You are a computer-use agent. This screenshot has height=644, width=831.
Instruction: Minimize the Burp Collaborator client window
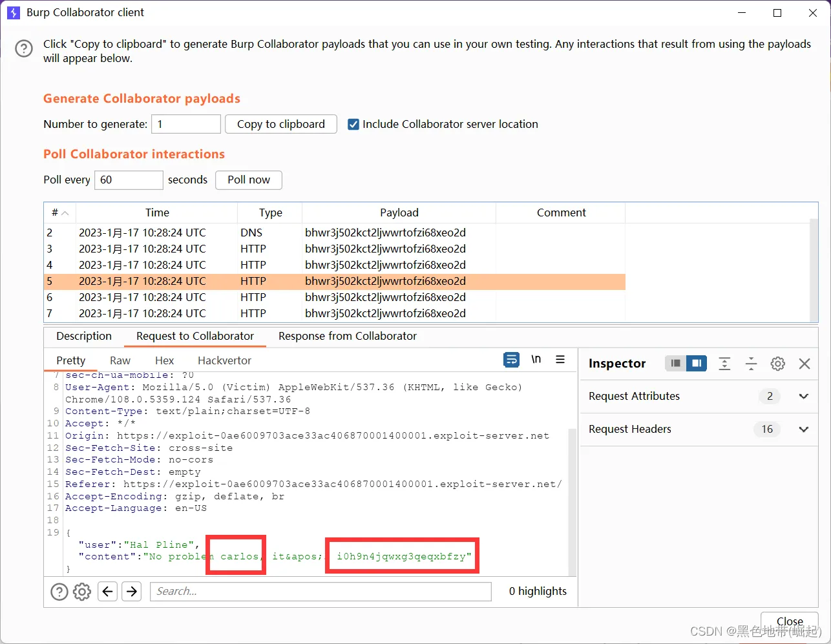(742, 12)
